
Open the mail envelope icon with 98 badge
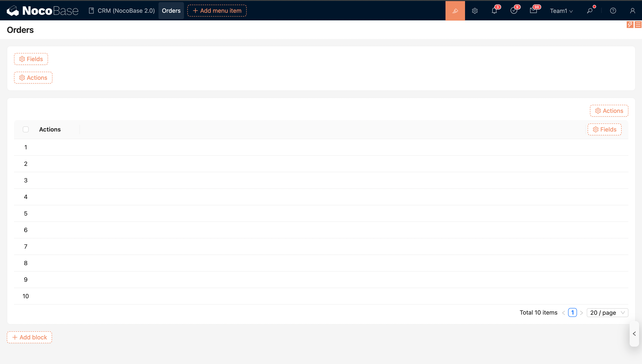[x=533, y=11]
